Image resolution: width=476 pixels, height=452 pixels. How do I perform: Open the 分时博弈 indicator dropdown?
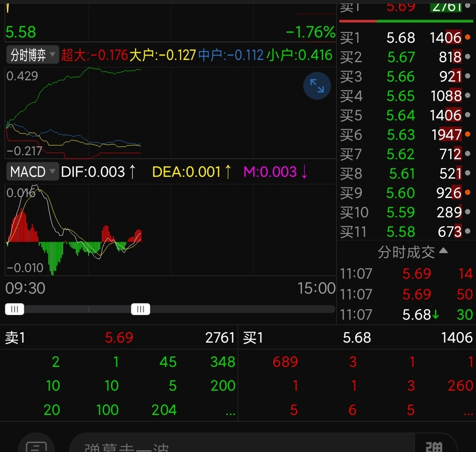point(33,55)
